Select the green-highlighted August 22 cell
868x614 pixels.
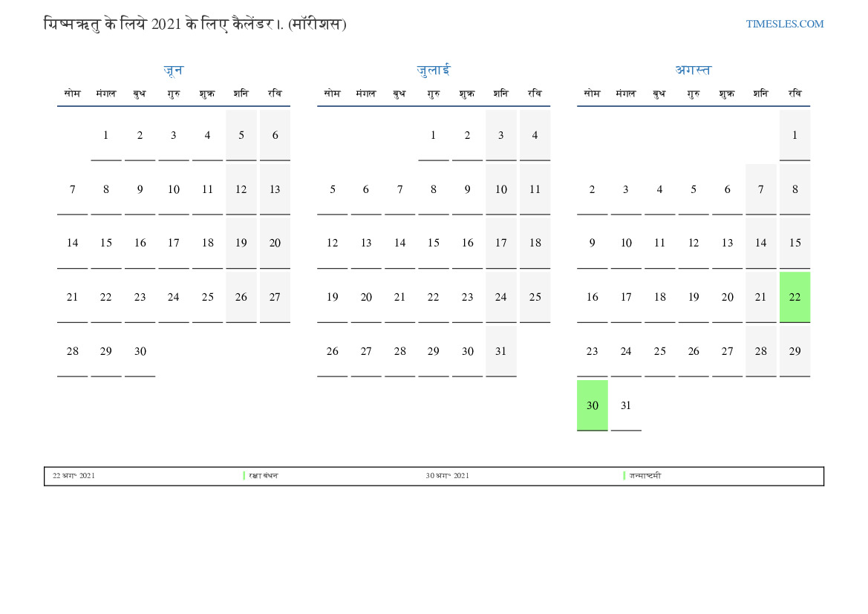[x=794, y=297]
